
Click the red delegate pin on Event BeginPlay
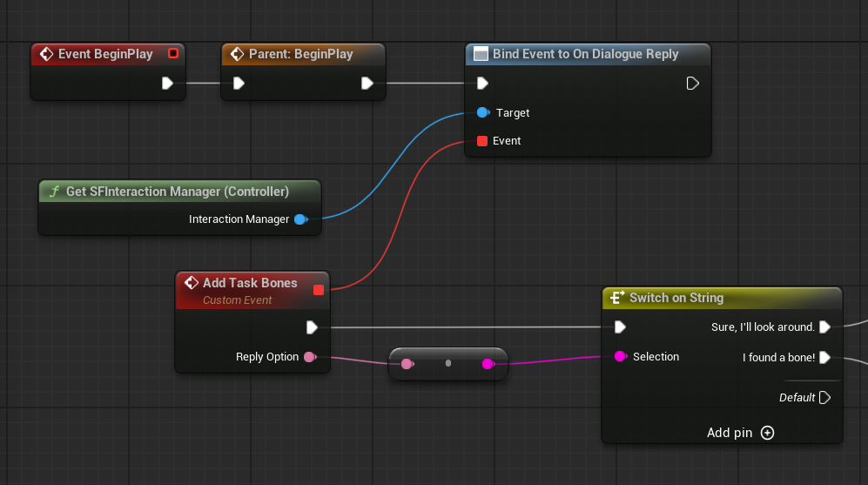173,53
